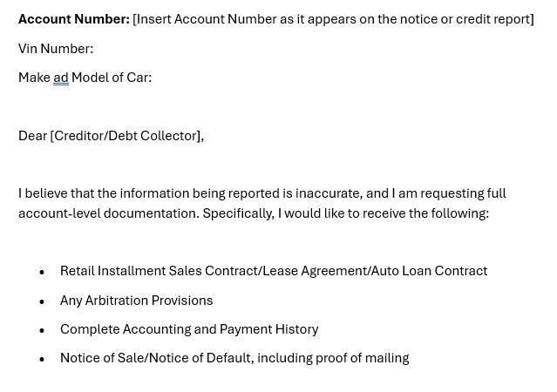Click the Retail Installment Sales Contract bullet text
Screen dimensions: 557x392
(274, 271)
